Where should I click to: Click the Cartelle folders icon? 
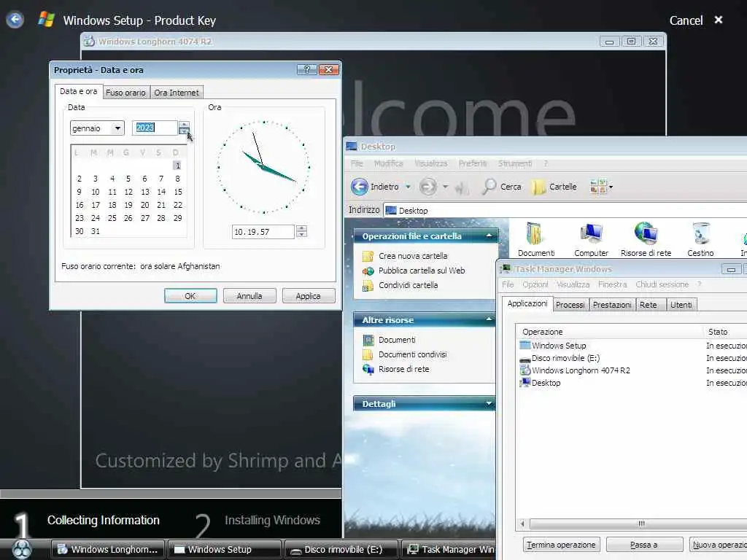[554, 187]
